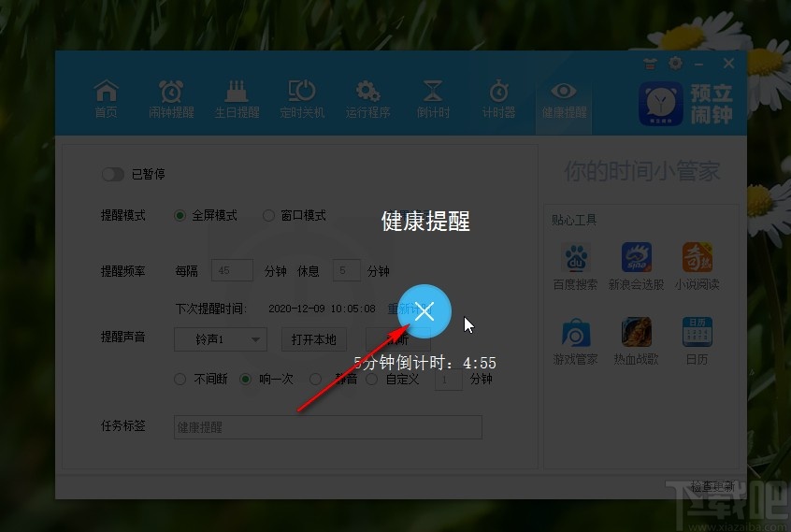Choose the 自定义 custom radio option
Screen dimensions: 791x532
(x=372, y=379)
